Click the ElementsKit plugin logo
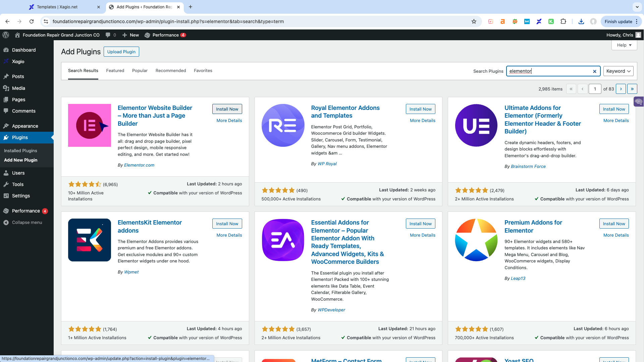Viewport: 644px width, 362px height. 90,240
